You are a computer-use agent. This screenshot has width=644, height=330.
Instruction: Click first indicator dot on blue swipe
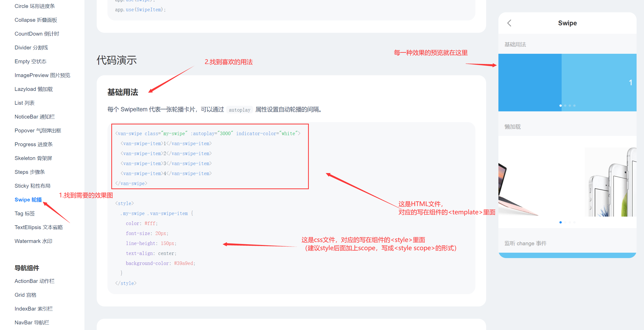(x=561, y=105)
